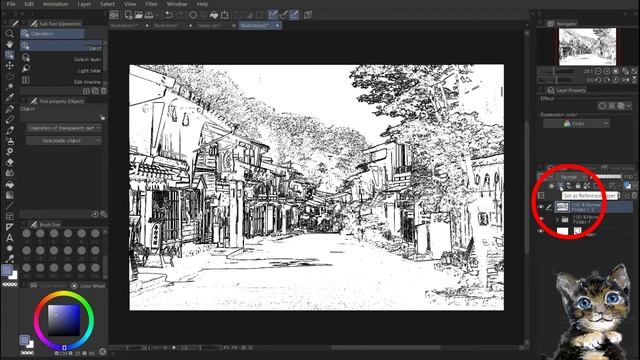Select the Select layer sub tool
This screenshot has height=360, width=640.
[62, 59]
